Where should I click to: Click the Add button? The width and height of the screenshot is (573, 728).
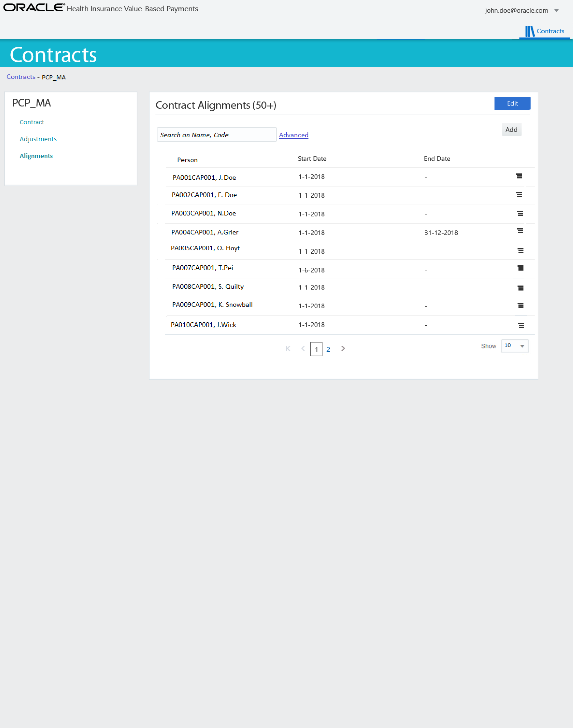pyautogui.click(x=511, y=130)
